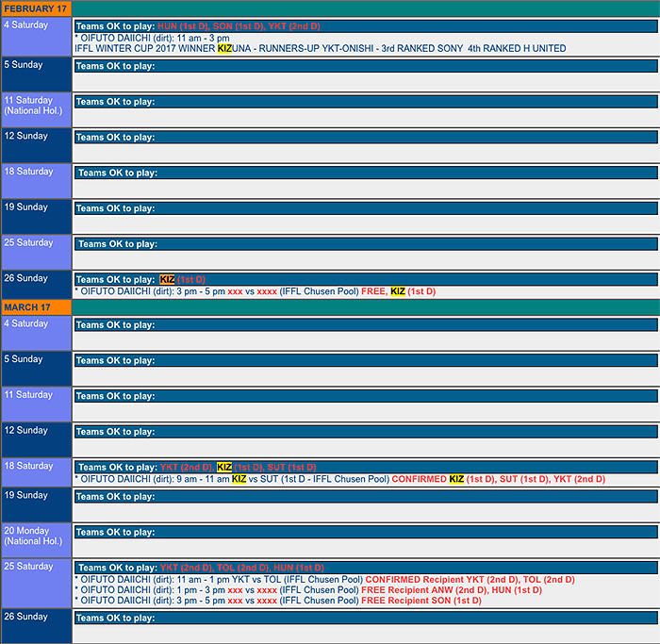Click FREE Recipient SON (1st D) text
Viewport: 660px width, 644px height.
click(421, 601)
